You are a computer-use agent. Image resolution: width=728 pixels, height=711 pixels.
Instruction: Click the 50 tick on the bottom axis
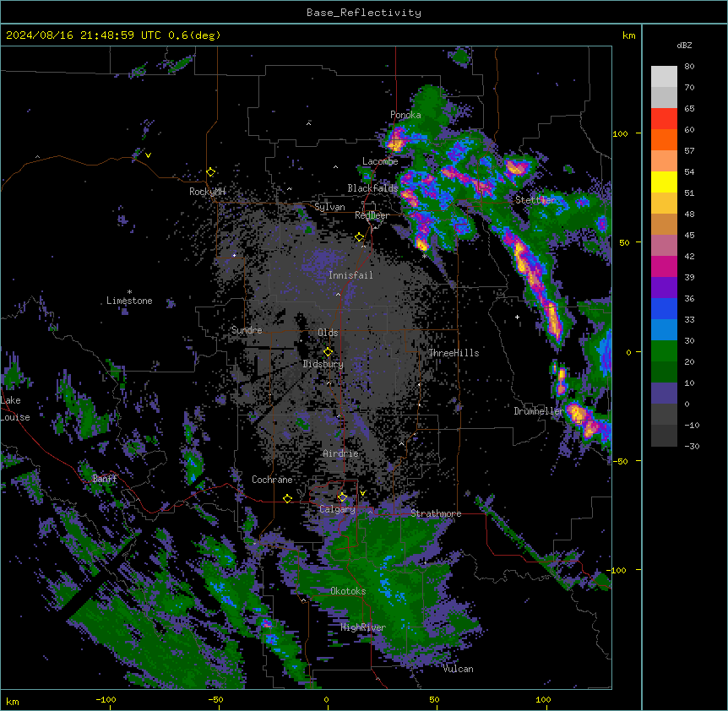434,699
